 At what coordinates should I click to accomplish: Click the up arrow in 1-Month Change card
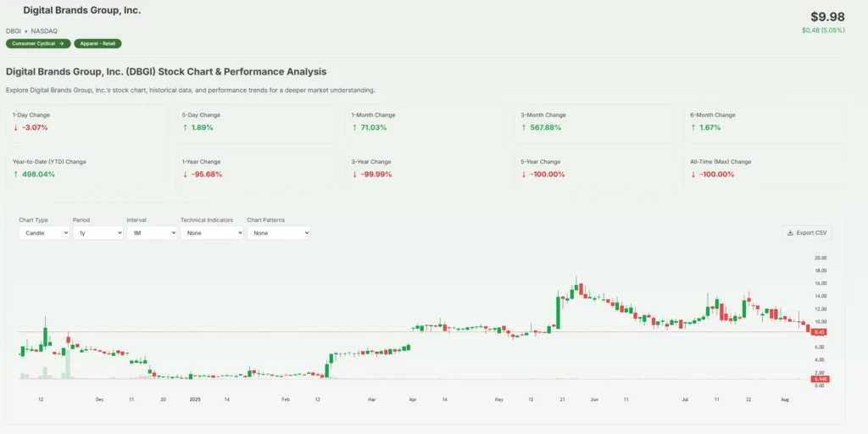[x=355, y=128]
